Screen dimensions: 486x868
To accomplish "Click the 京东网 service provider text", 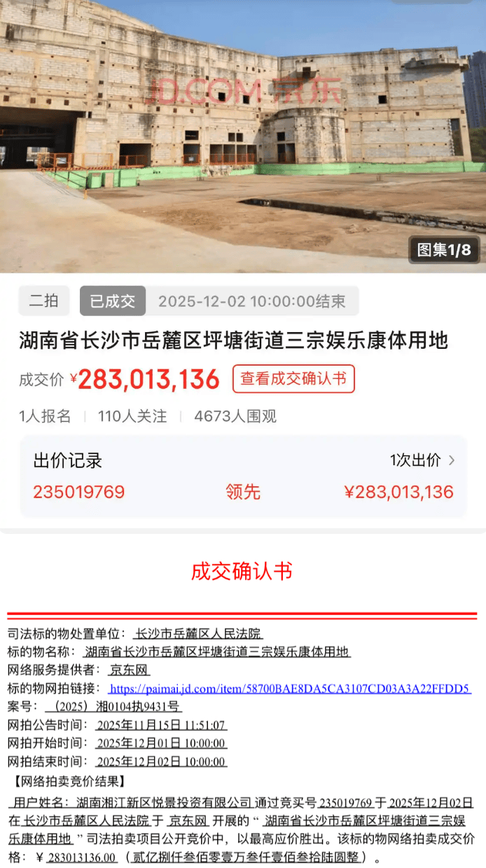I will 123,670.
